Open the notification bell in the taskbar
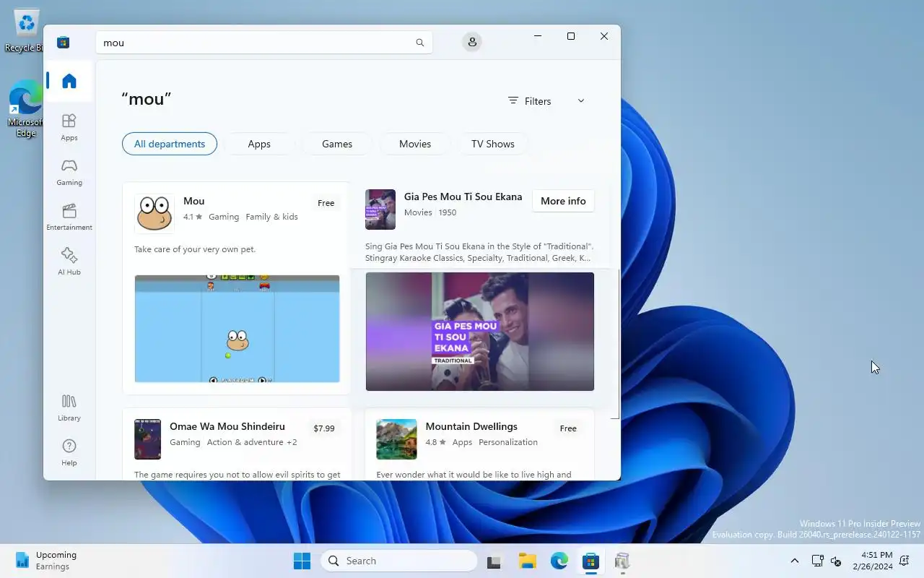The image size is (924, 578). tap(904, 561)
